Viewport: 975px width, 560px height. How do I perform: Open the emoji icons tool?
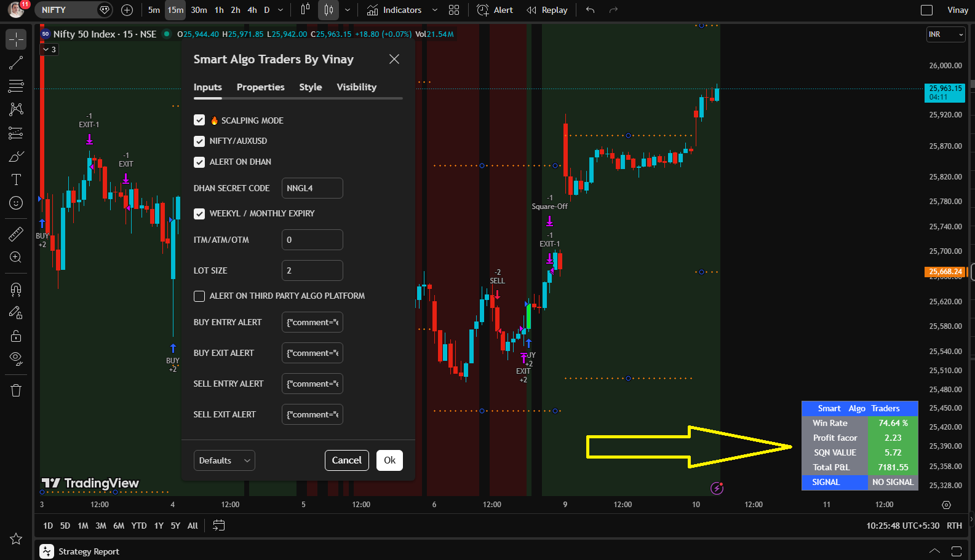coord(16,203)
